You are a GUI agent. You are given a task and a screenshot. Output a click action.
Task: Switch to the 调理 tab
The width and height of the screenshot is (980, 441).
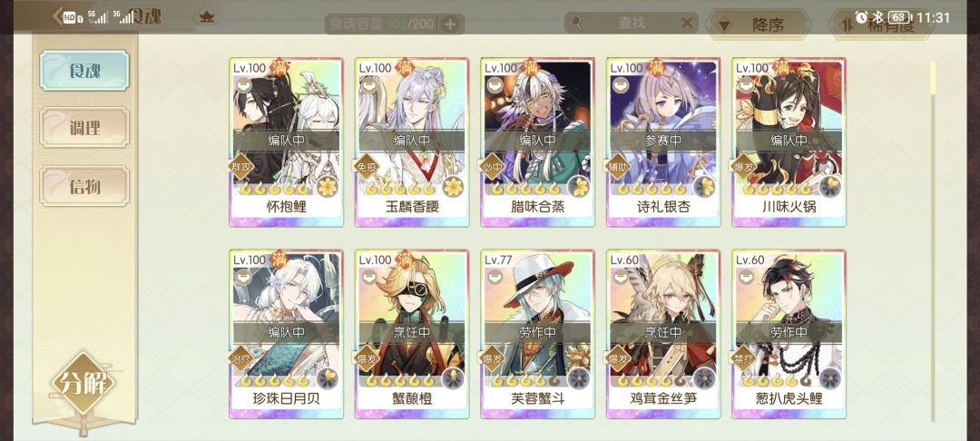[84, 128]
